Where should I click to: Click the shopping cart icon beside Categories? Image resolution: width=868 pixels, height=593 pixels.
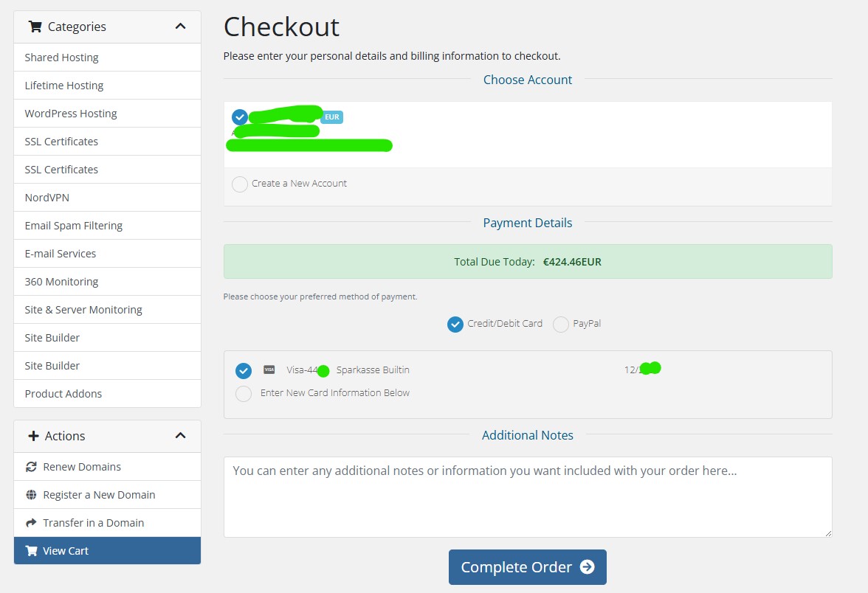(35, 27)
